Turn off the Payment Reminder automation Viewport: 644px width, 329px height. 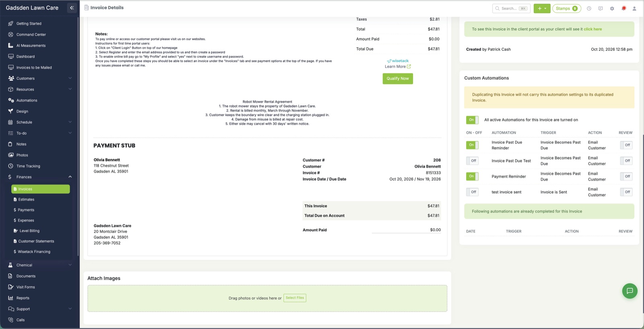pos(472,176)
